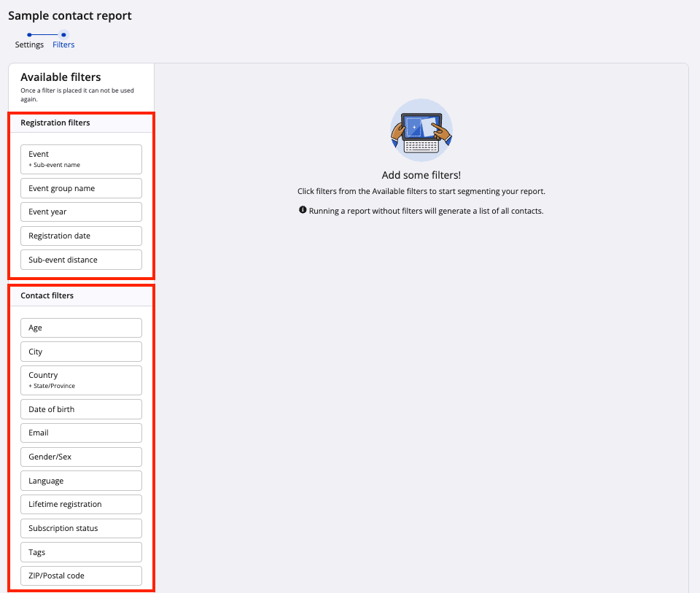700x593 pixels.
Task: Add the Language filter
Action: pyautogui.click(x=81, y=481)
